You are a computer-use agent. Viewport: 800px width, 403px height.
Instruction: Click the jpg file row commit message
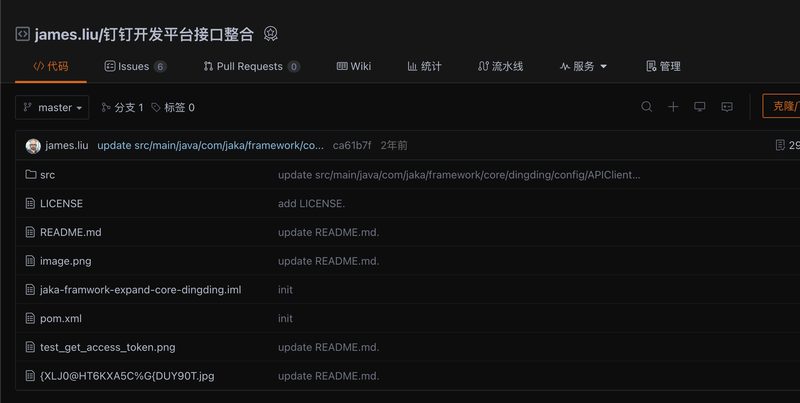329,376
